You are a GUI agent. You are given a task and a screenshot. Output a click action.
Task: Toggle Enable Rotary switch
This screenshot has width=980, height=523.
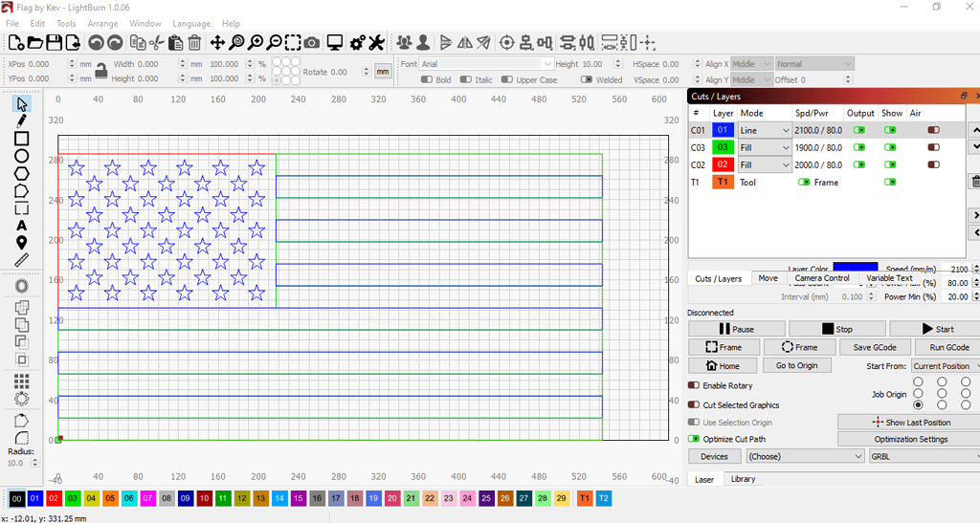click(694, 385)
